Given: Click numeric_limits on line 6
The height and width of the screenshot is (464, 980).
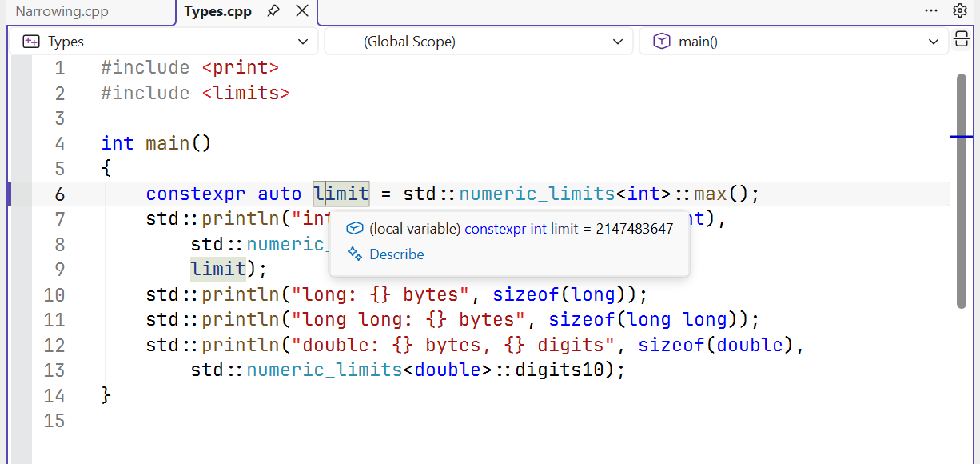Looking at the screenshot, I should (537, 194).
